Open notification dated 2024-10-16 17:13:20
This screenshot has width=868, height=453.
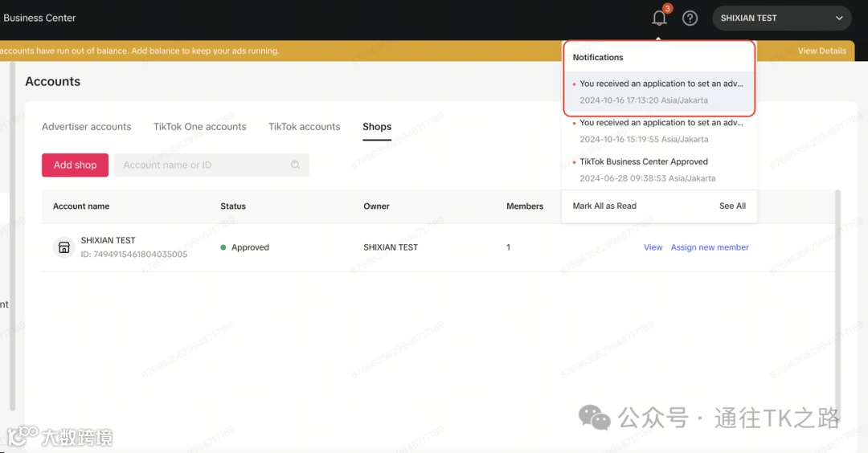(x=659, y=92)
